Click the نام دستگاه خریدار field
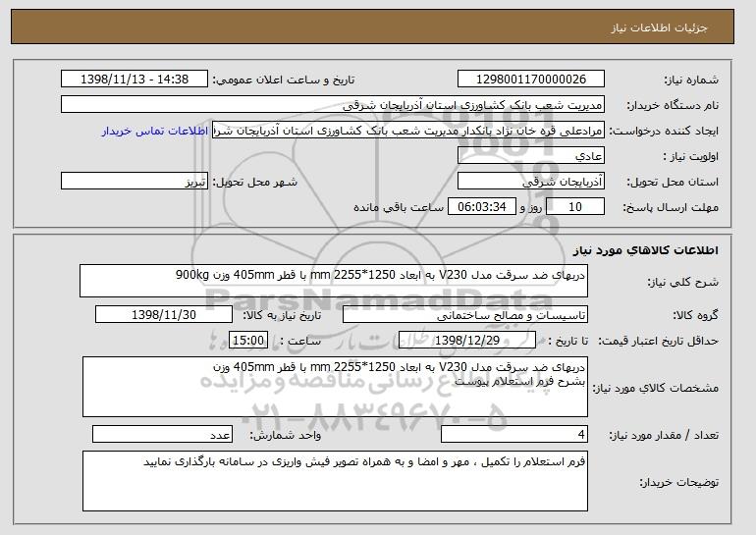Viewport: 756px width, 535px height. click(333, 105)
